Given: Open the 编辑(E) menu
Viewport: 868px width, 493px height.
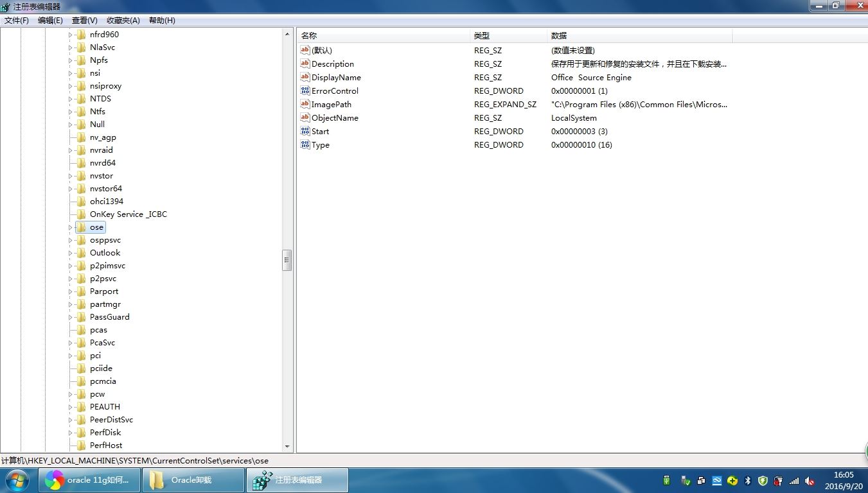Looking at the screenshot, I should (50, 21).
